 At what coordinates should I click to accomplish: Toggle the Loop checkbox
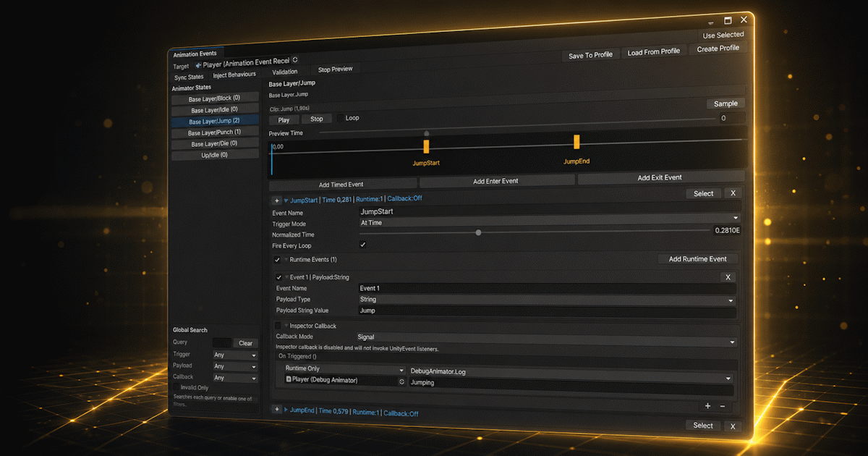click(341, 118)
